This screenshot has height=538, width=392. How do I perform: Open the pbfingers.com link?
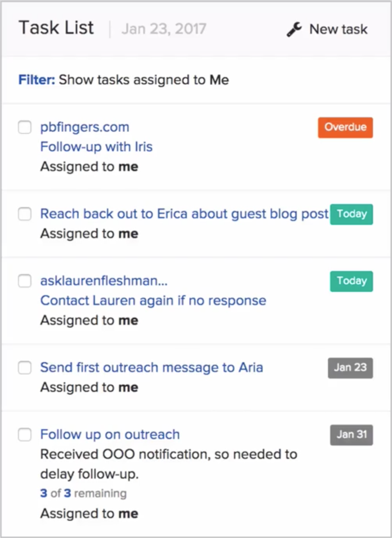pyautogui.click(x=85, y=127)
